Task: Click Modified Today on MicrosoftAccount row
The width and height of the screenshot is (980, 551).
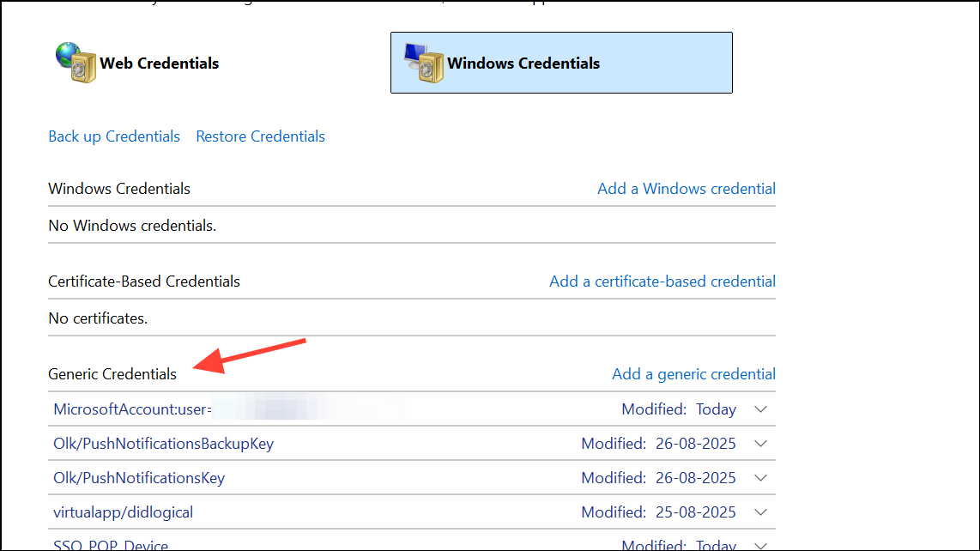Action: 679,409
